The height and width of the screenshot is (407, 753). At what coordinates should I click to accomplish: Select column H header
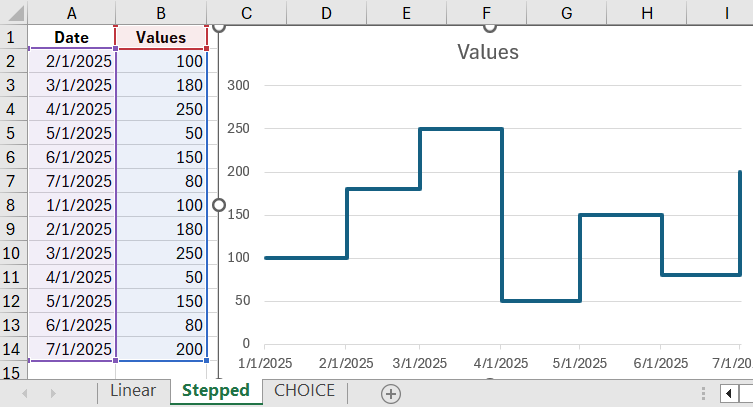[647, 13]
